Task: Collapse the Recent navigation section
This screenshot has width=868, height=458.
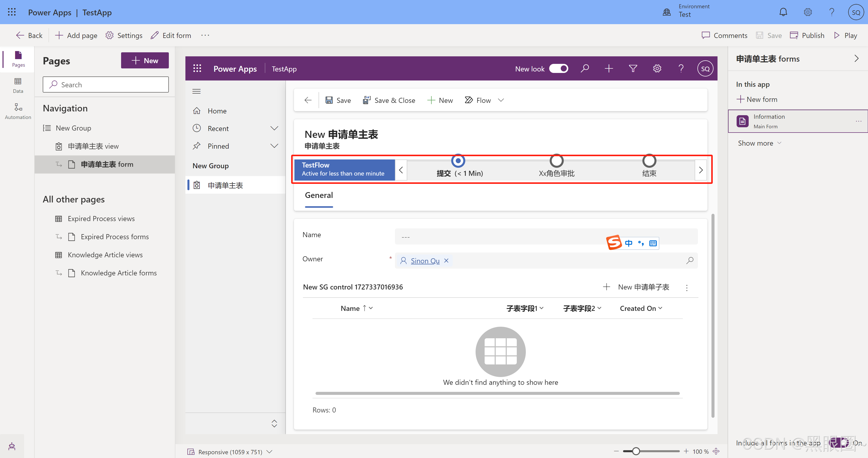Action: (x=274, y=128)
